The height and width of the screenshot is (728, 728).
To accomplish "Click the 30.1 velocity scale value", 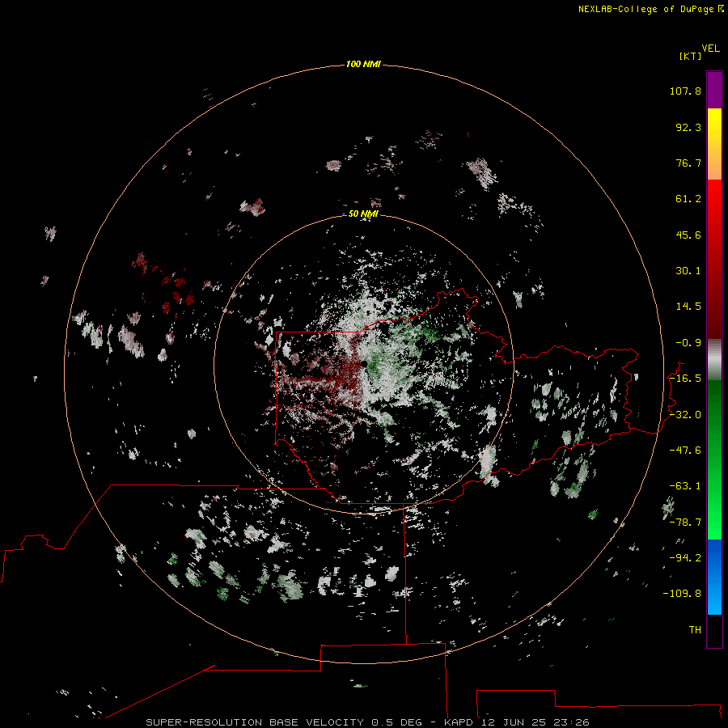I will pos(688,271).
